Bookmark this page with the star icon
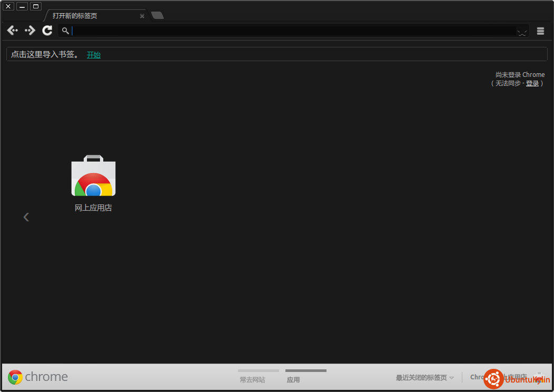 pos(521,32)
